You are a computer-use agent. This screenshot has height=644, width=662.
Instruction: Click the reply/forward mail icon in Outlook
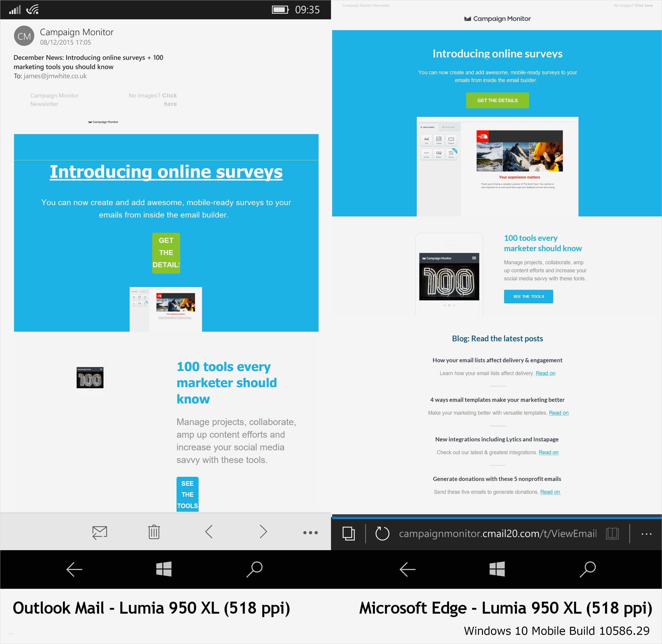[100, 532]
